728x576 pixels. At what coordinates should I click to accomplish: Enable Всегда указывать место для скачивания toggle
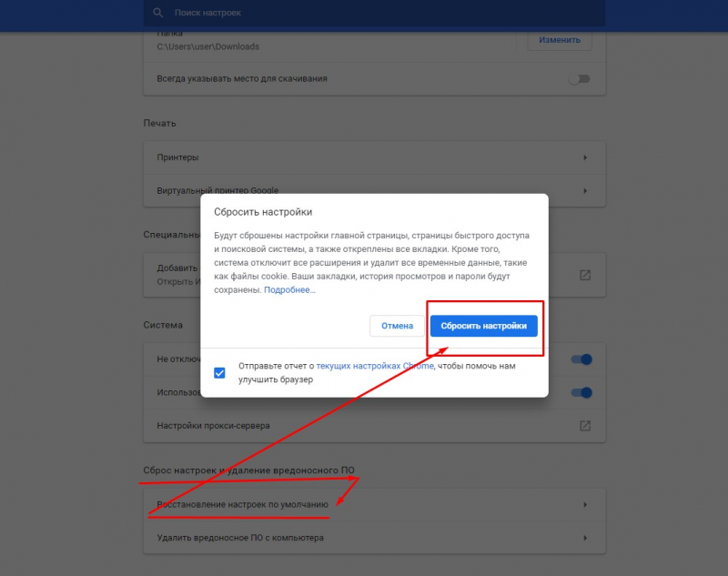pos(580,79)
